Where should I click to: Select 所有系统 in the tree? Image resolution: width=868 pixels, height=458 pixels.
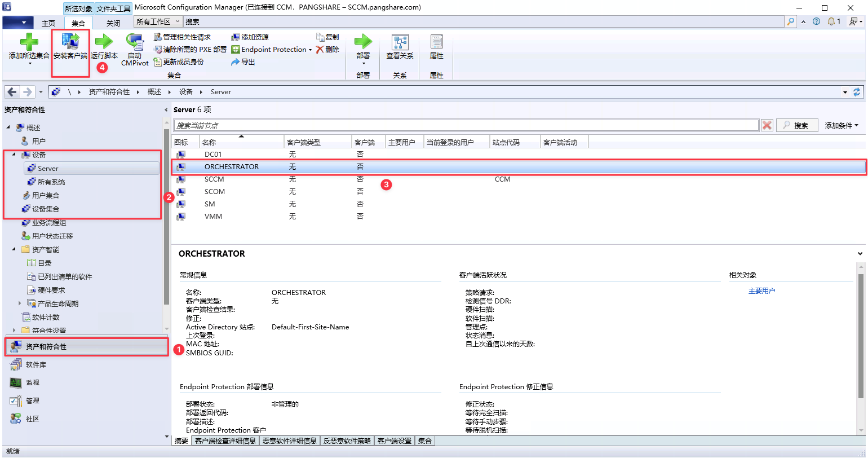[x=51, y=182]
